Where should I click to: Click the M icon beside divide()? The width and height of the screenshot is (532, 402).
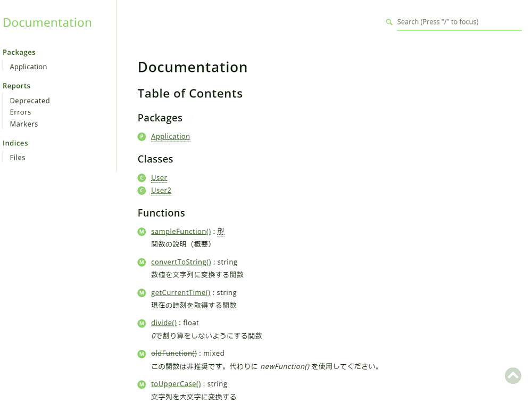coord(142,323)
